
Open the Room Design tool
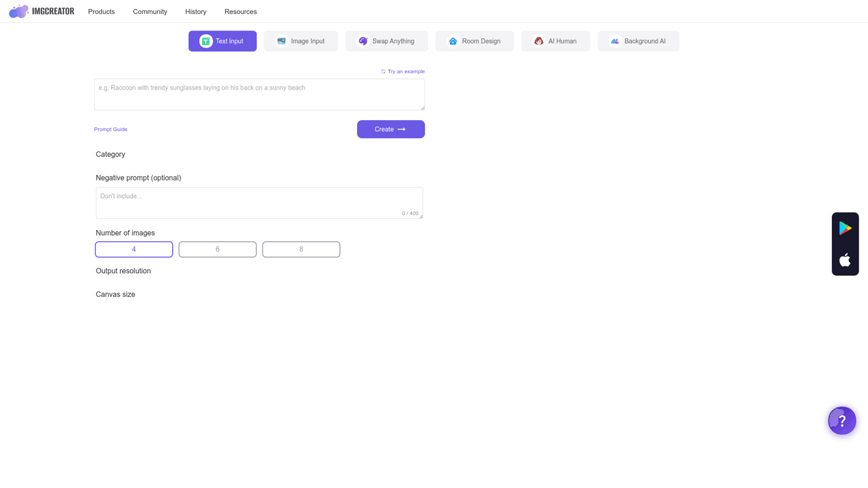click(474, 41)
